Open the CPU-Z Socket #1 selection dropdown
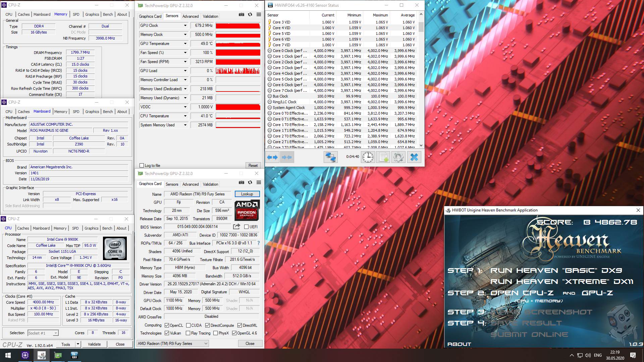 tap(43, 333)
